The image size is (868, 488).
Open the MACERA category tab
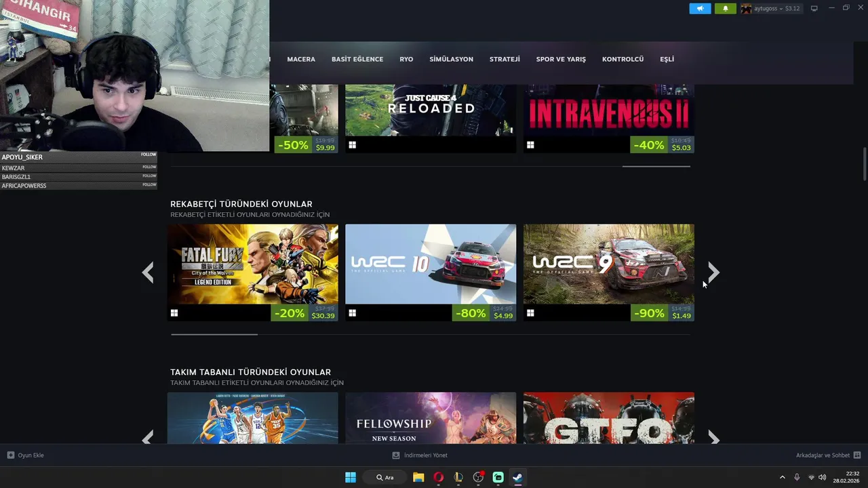tap(301, 59)
